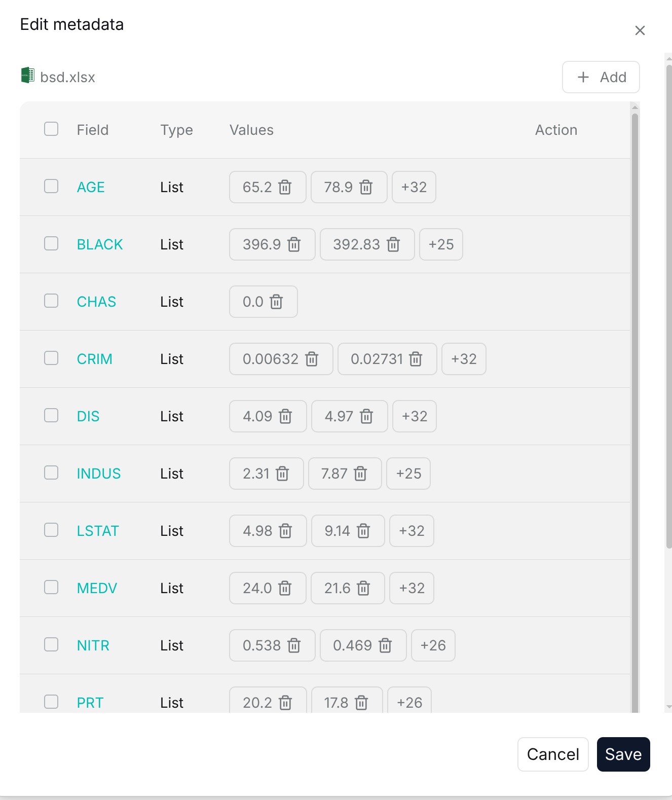
Task: Check the MEDV row checkbox
Action: pyautogui.click(x=51, y=587)
